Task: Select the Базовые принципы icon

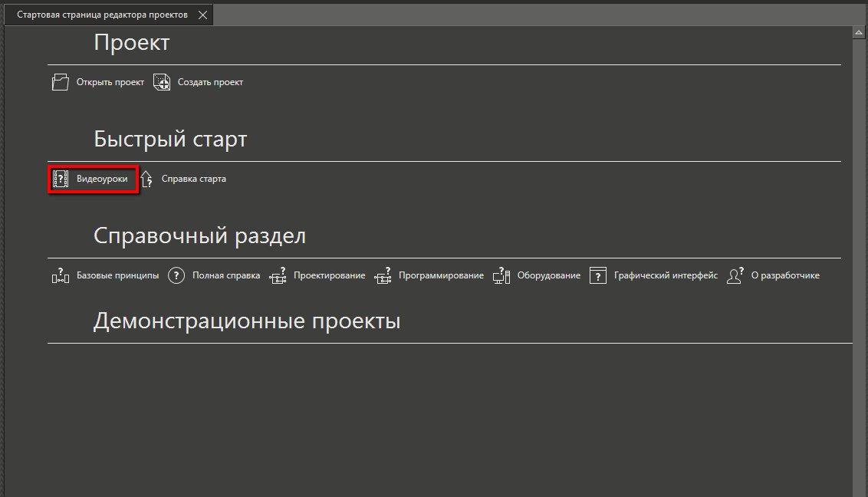Action: [x=59, y=275]
